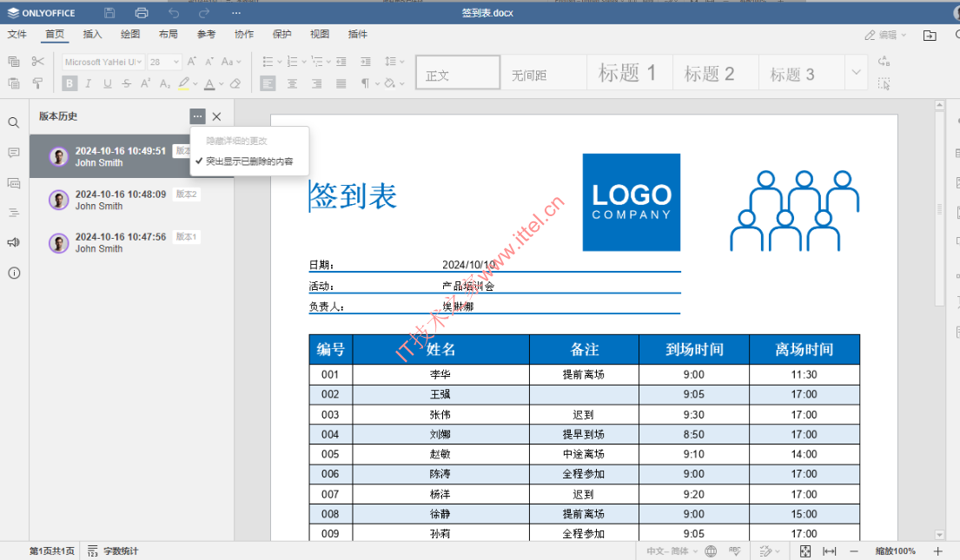Expand the styles gallery arrow
The height and width of the screenshot is (560, 960).
click(856, 72)
